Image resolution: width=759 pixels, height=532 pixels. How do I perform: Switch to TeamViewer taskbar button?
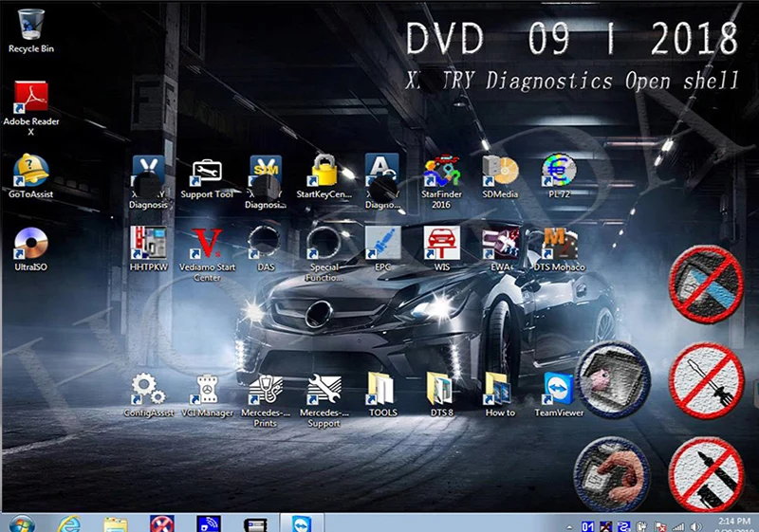coord(302,524)
